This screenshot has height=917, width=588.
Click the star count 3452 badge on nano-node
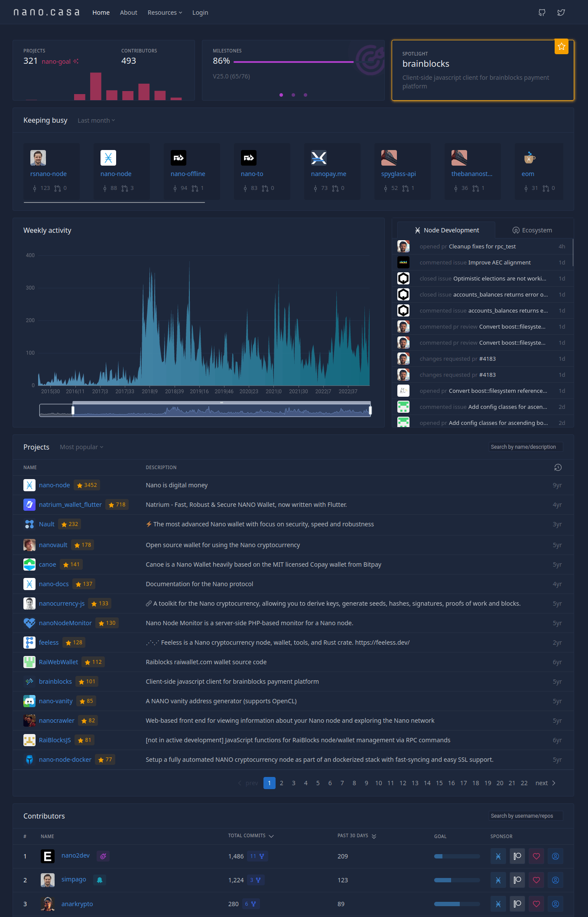coord(87,485)
